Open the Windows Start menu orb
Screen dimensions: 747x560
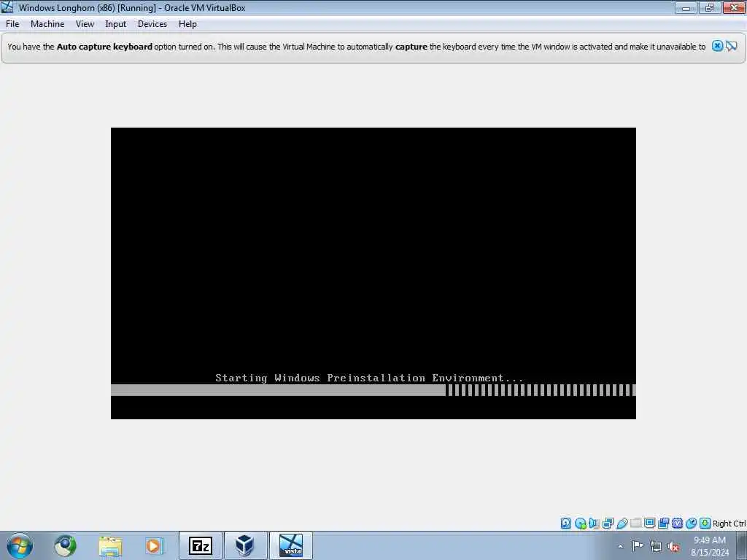point(20,545)
